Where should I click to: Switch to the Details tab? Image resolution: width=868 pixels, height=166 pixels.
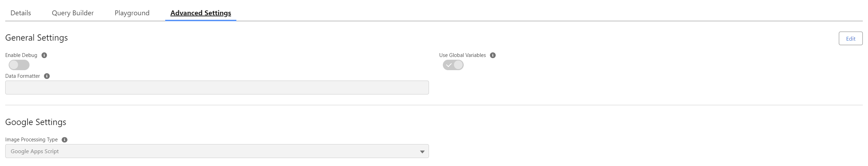pyautogui.click(x=21, y=13)
